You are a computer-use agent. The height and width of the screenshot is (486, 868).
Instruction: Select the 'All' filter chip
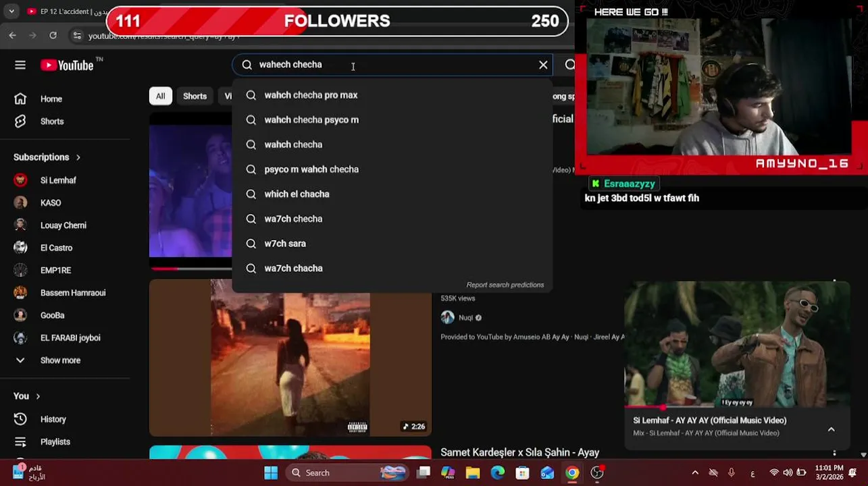[160, 96]
